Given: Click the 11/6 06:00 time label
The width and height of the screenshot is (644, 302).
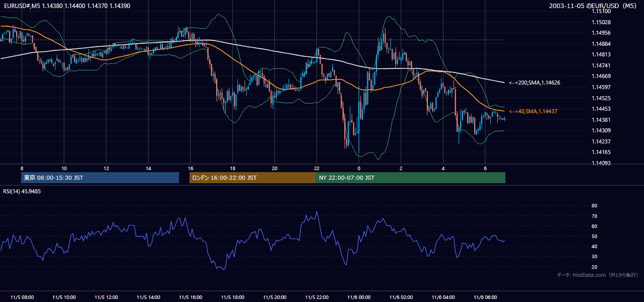Looking at the screenshot, I should [x=485, y=297].
